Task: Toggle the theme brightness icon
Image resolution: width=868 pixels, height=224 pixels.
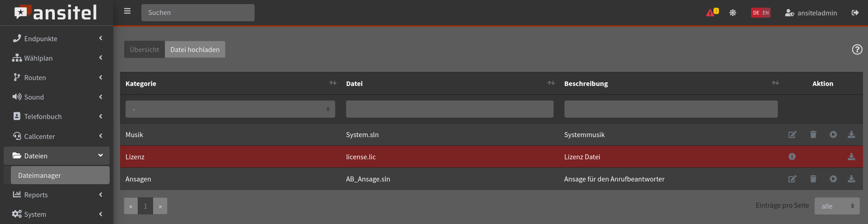Action: [733, 13]
